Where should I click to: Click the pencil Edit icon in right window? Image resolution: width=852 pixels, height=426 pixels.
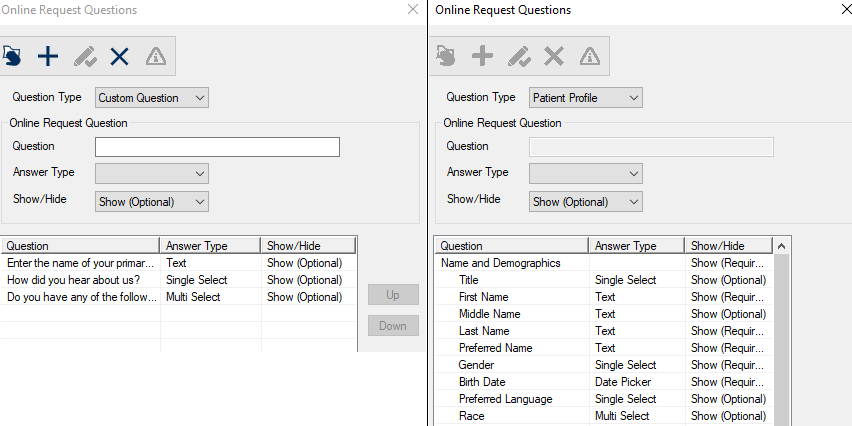tap(519, 56)
